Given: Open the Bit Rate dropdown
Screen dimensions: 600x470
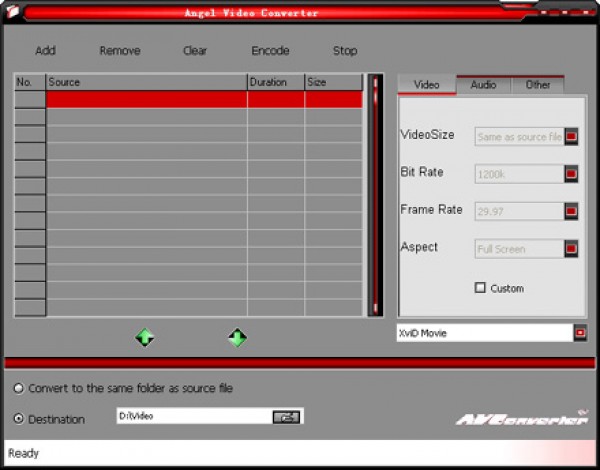Looking at the screenshot, I should [x=571, y=174].
